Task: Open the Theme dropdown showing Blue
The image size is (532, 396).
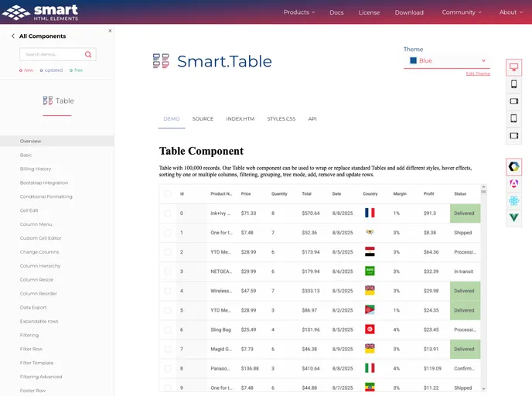Action: (447, 61)
